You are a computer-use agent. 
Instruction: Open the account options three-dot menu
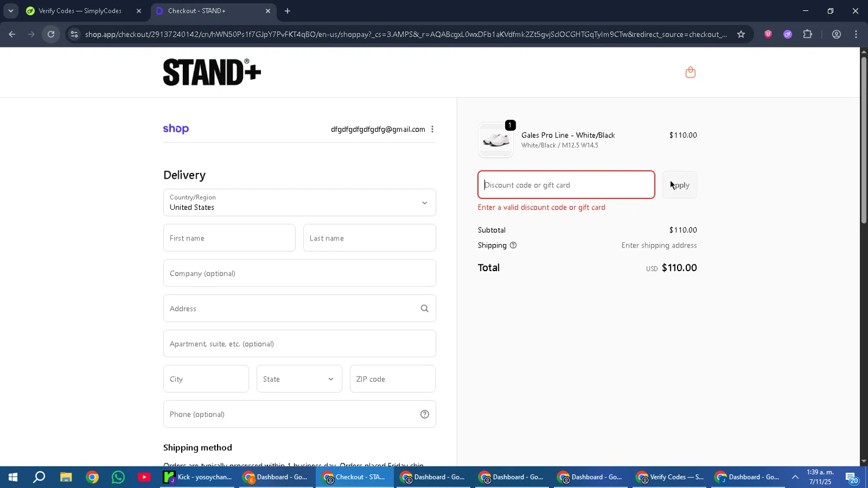pyautogui.click(x=432, y=129)
